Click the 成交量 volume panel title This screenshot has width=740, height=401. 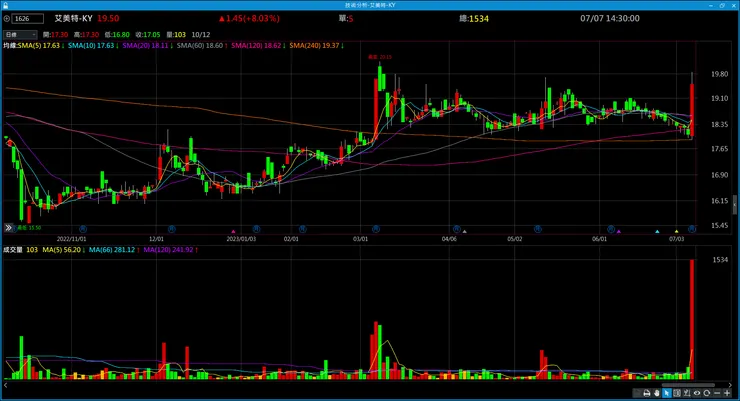pos(13,250)
